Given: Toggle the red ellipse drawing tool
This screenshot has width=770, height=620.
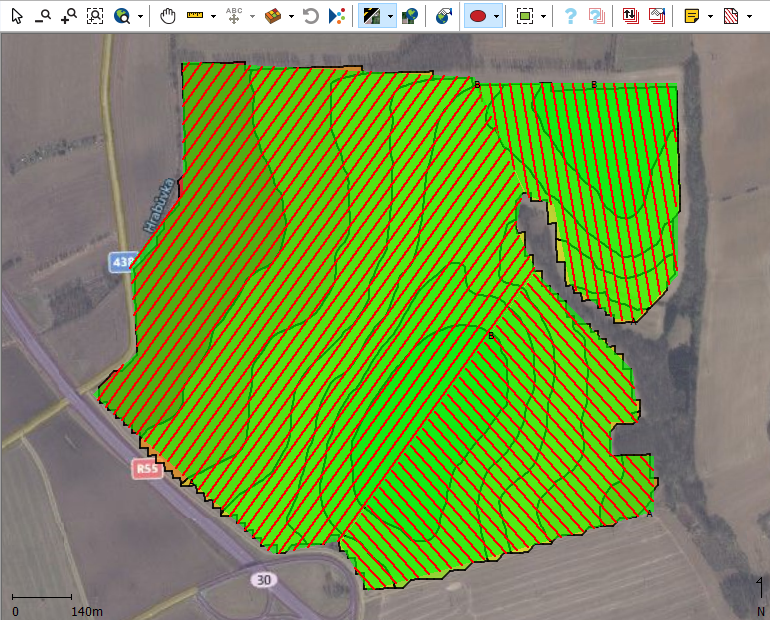Looking at the screenshot, I should click(478, 16).
